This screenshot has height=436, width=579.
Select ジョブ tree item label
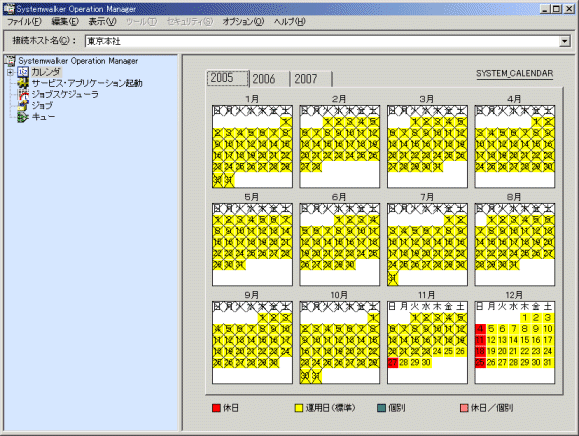point(42,106)
